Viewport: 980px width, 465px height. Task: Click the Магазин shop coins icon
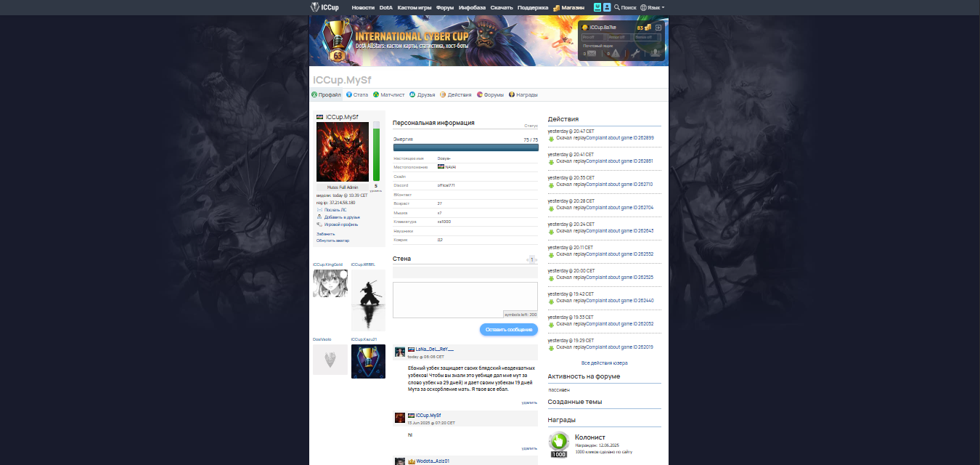tap(556, 7)
